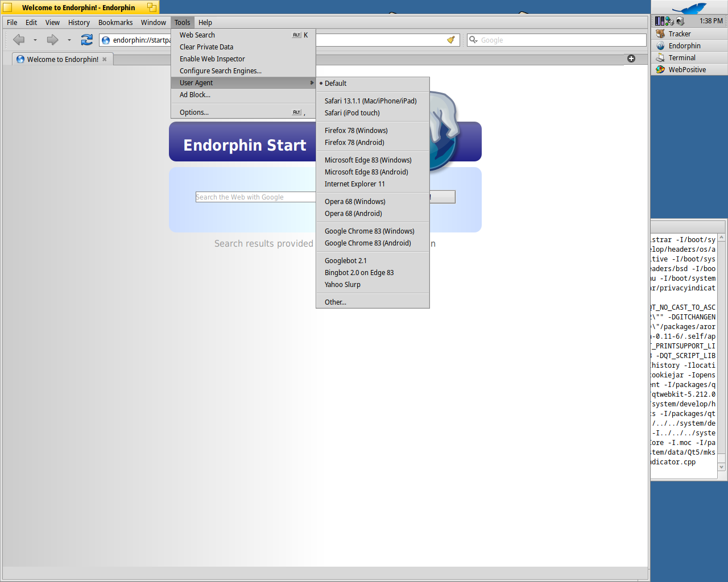Screen dimensions: 728x582
Task: Choose Firefox 78 (Android) user agent
Action: [373, 143]
